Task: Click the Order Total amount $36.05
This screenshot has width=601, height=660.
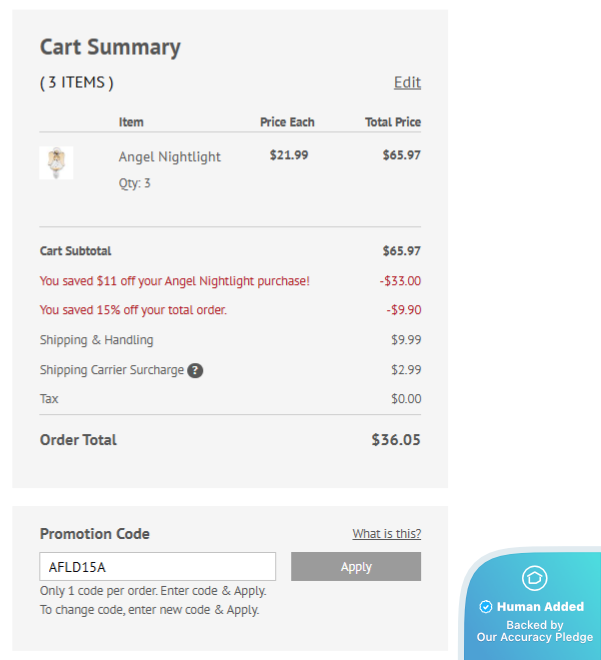Action: pos(396,440)
